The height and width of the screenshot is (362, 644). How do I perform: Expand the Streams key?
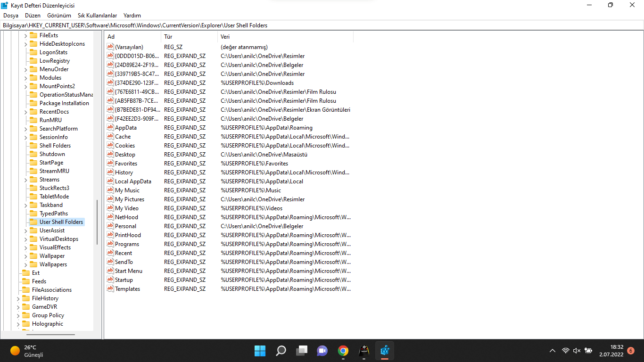click(x=26, y=180)
